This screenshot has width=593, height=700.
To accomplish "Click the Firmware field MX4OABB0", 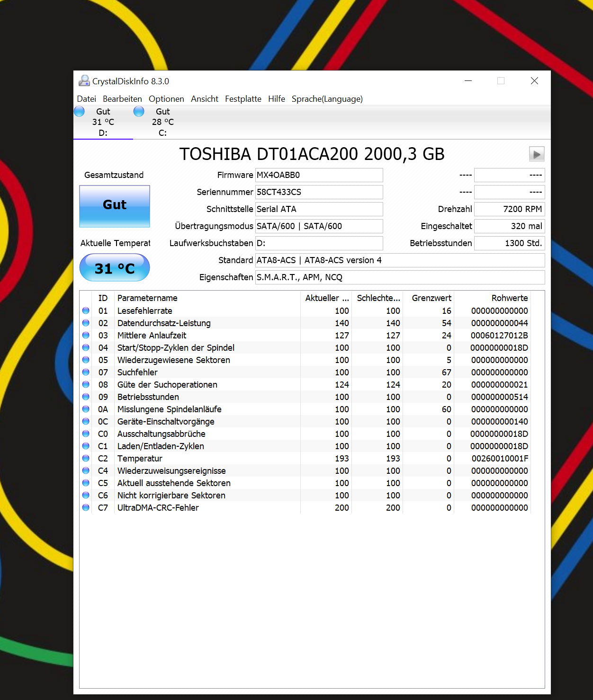I will [319, 175].
